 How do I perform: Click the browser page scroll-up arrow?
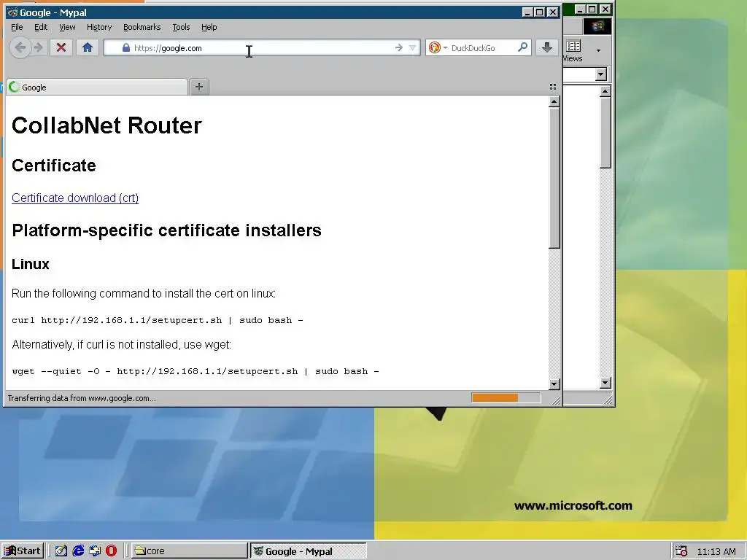pyautogui.click(x=554, y=101)
